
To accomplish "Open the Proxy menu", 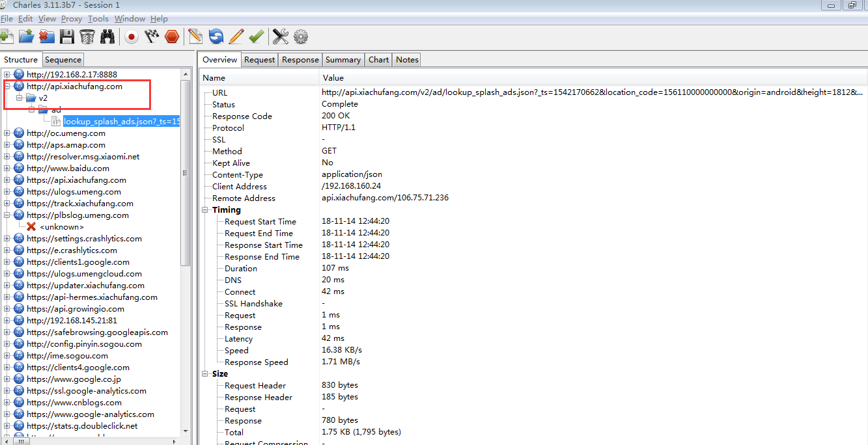I will (x=72, y=19).
